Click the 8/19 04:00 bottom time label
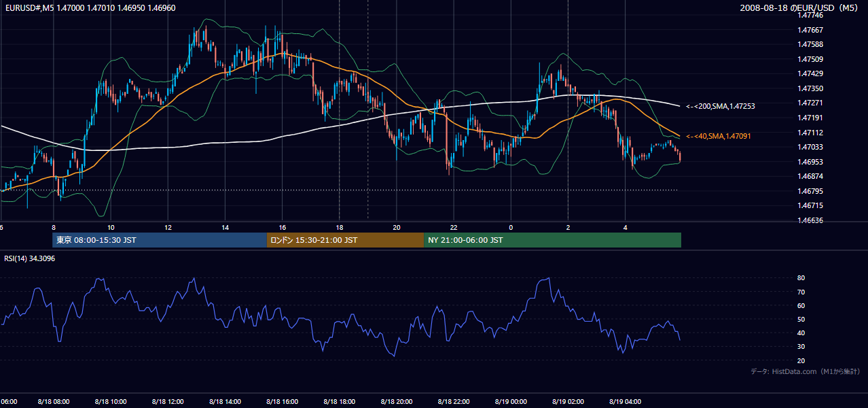This screenshot has height=408, width=868. [x=626, y=402]
